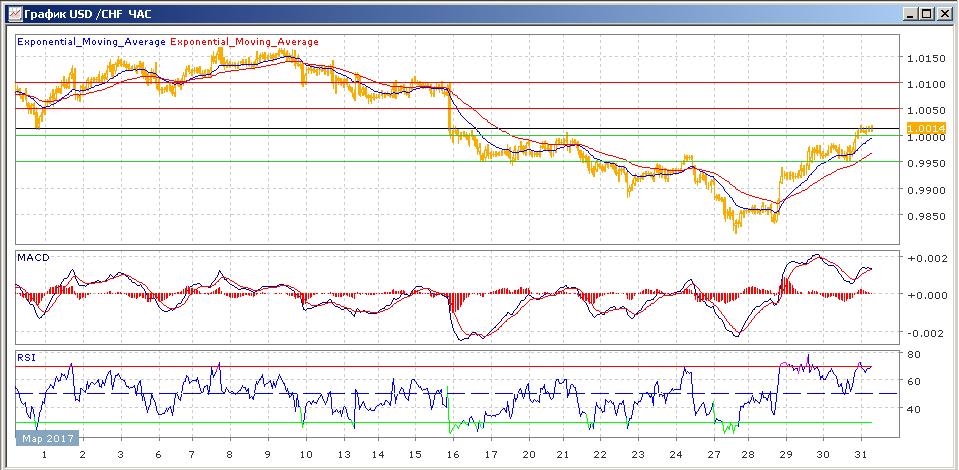Maximize the USD/CHF chart window
Screen dimensions: 959x470
click(x=927, y=13)
